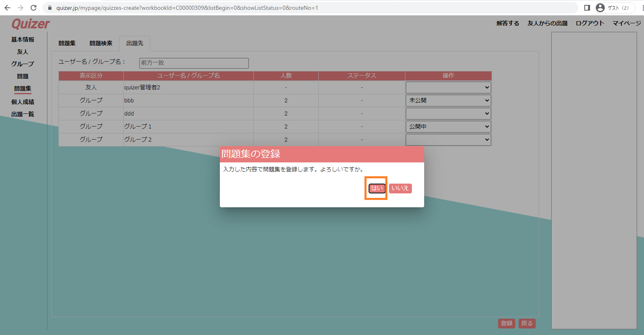
Task: Click the browser forward arrow
Action: (20, 8)
